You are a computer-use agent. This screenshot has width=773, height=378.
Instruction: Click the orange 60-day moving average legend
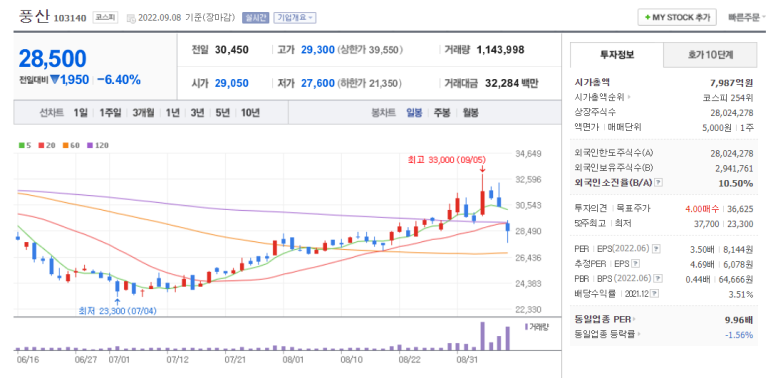tap(71, 145)
